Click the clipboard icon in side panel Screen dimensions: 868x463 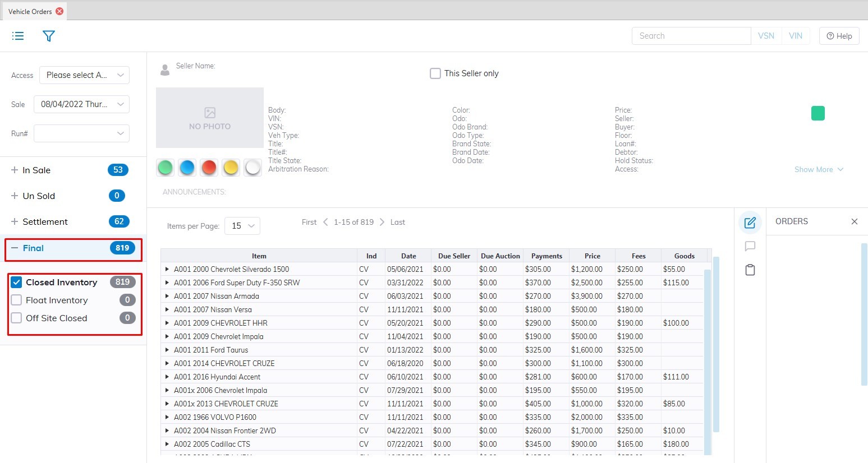(x=750, y=270)
